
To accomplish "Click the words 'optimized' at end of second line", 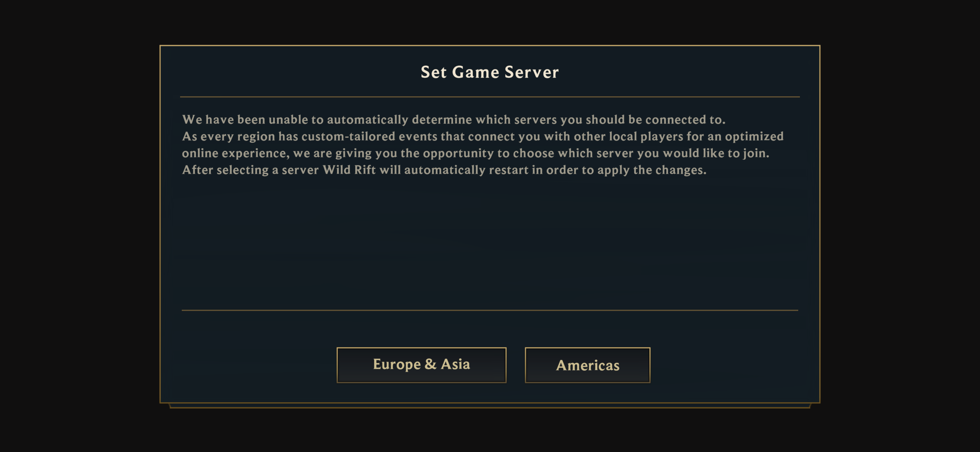I will click(754, 137).
